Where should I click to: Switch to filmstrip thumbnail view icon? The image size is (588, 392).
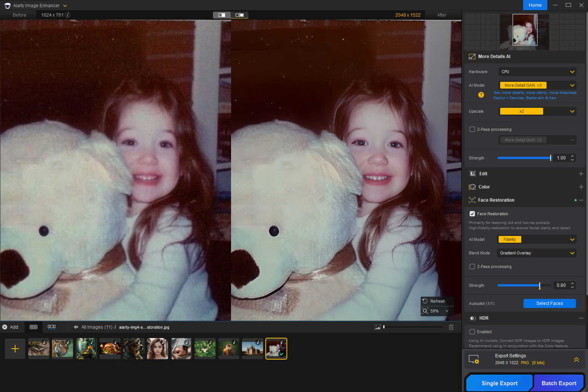pyautogui.click(x=52, y=327)
